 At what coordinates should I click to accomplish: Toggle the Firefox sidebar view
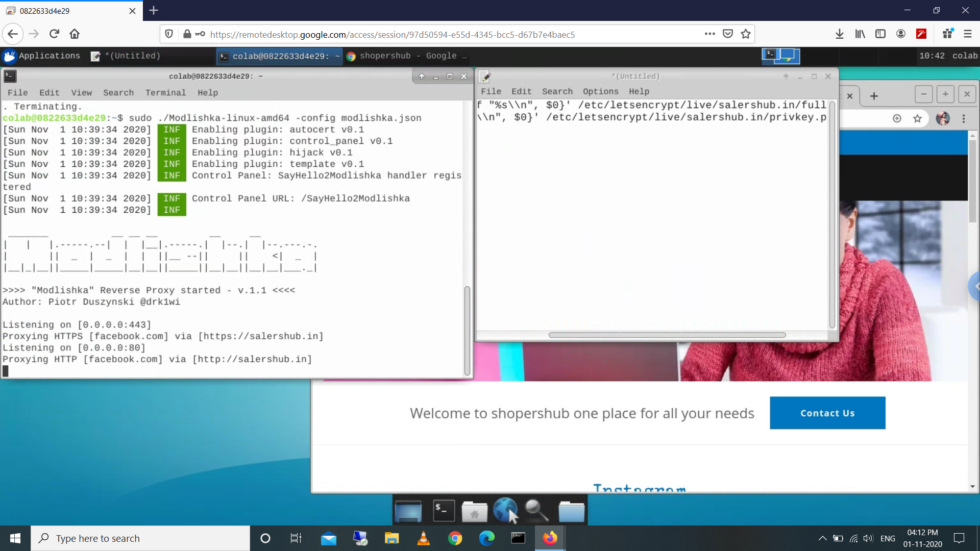(881, 34)
